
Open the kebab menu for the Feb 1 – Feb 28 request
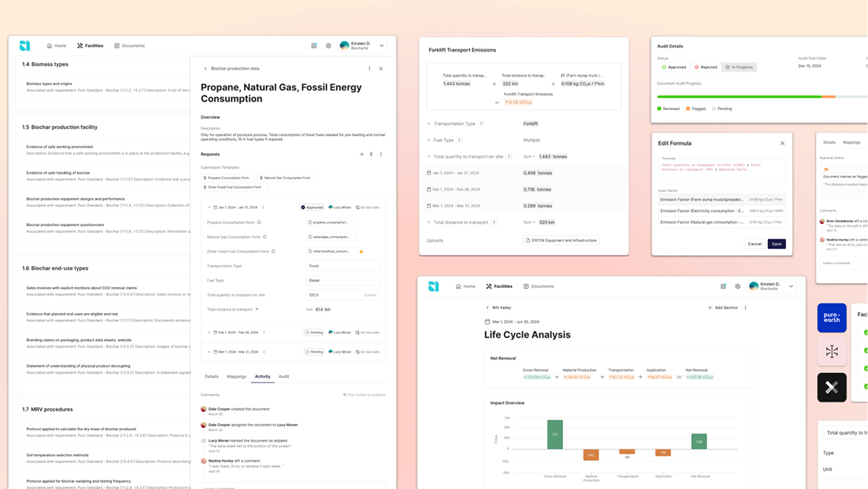[x=264, y=332]
